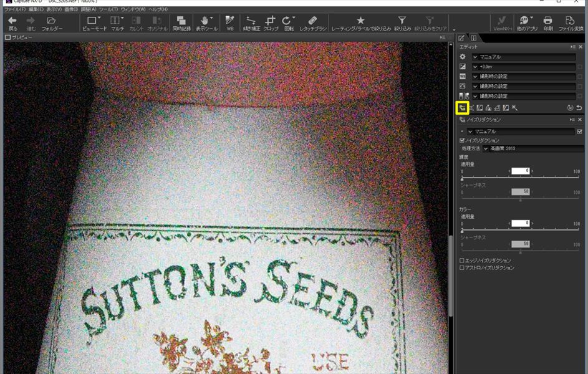
Task: Click the カラー 適用量 value field
Action: (521, 223)
